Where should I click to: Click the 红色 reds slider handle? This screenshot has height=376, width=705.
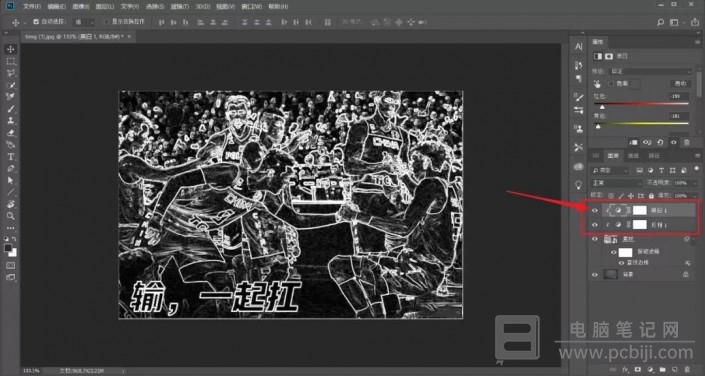tap(602, 107)
